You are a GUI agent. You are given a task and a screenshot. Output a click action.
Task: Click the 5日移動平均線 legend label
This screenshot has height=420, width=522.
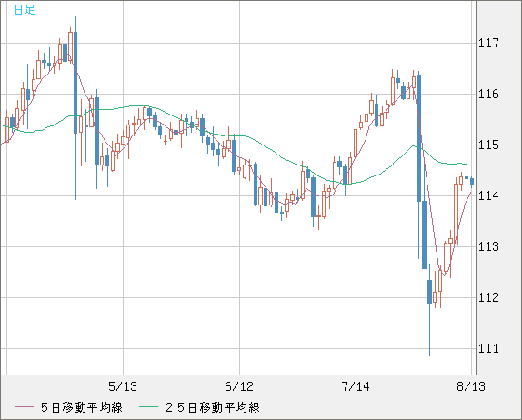point(82,407)
